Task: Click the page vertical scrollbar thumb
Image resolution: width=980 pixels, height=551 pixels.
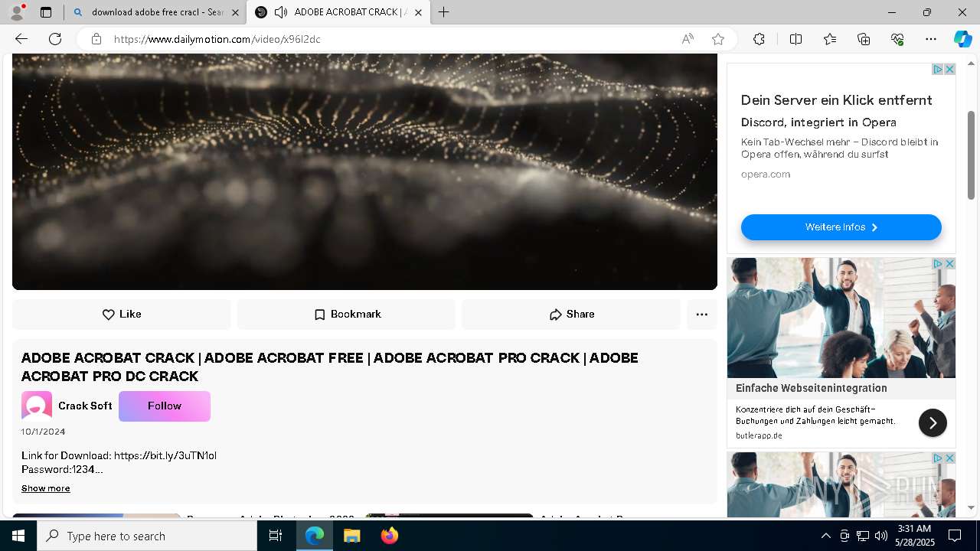Action: click(971, 155)
